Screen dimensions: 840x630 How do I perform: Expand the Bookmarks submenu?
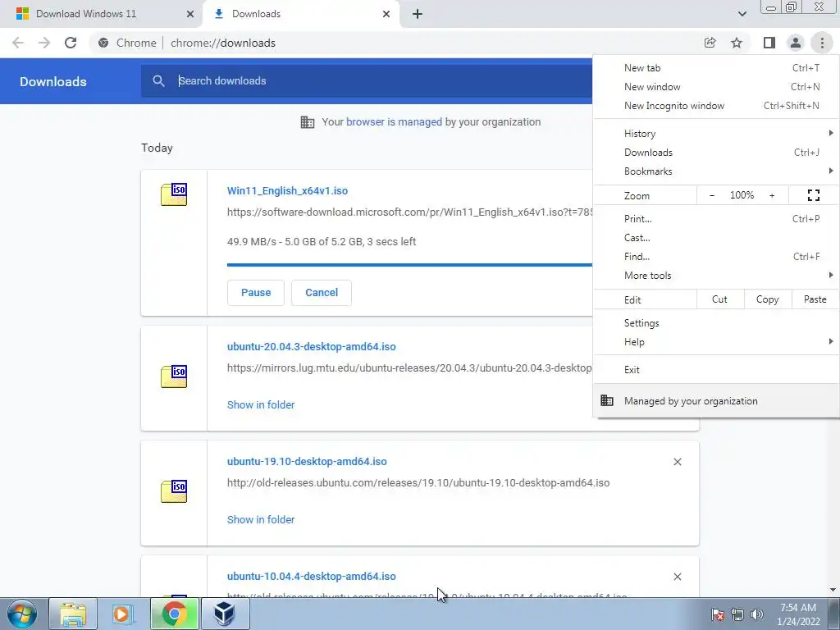(x=716, y=171)
